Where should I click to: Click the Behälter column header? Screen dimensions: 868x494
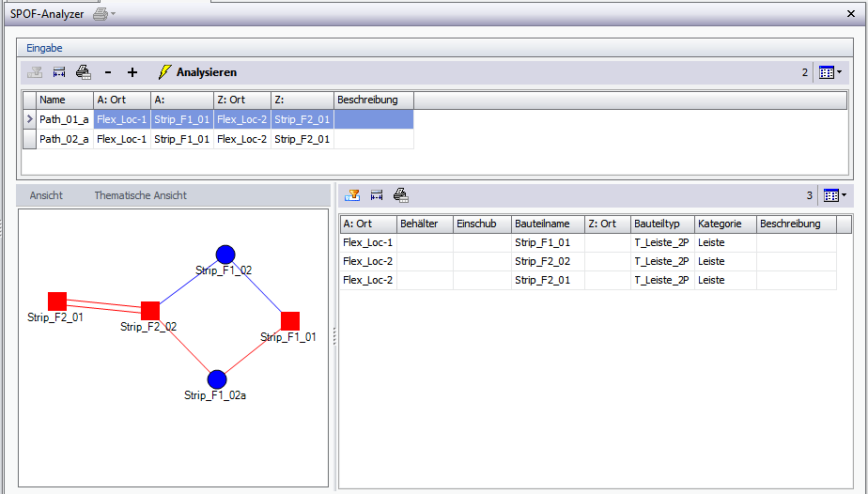pos(426,224)
